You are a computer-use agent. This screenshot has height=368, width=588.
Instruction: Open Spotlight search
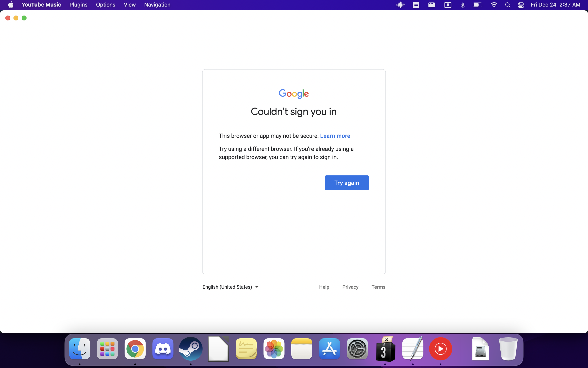click(508, 5)
